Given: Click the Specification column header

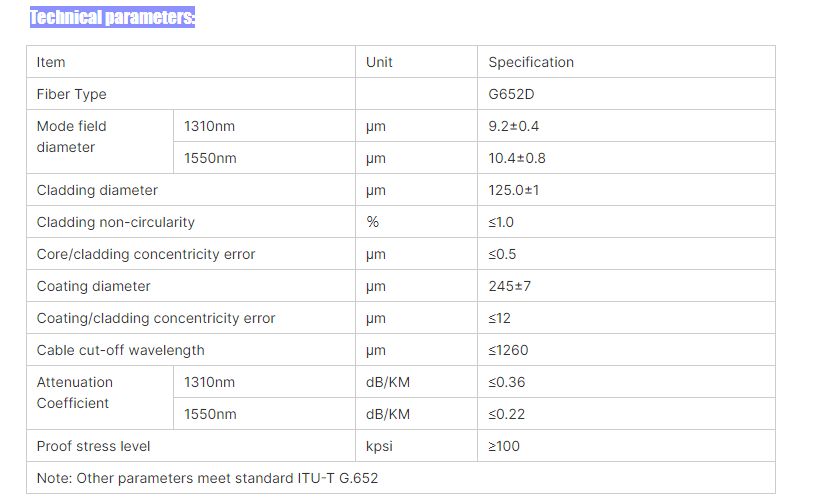Looking at the screenshot, I should pyautogui.click(x=626, y=62).
